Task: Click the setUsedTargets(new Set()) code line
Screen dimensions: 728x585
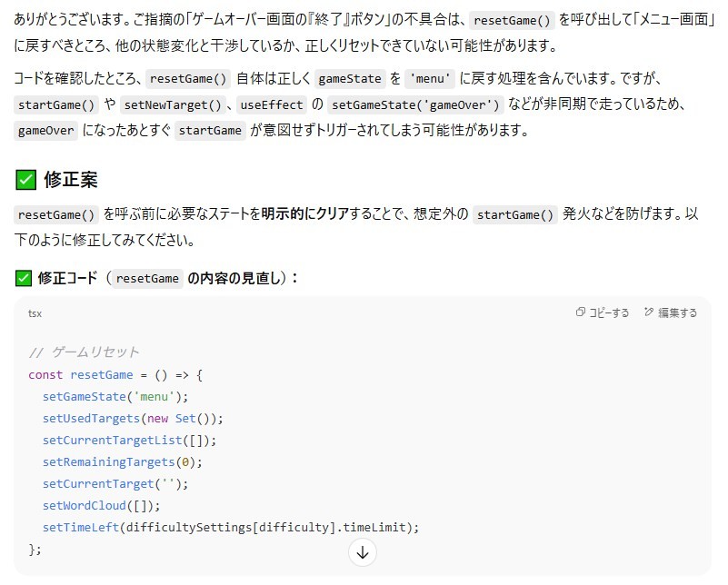Action: point(133,418)
